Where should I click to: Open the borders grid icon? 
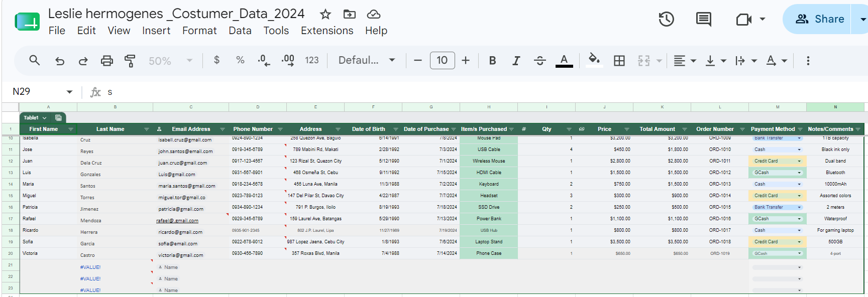coord(619,61)
